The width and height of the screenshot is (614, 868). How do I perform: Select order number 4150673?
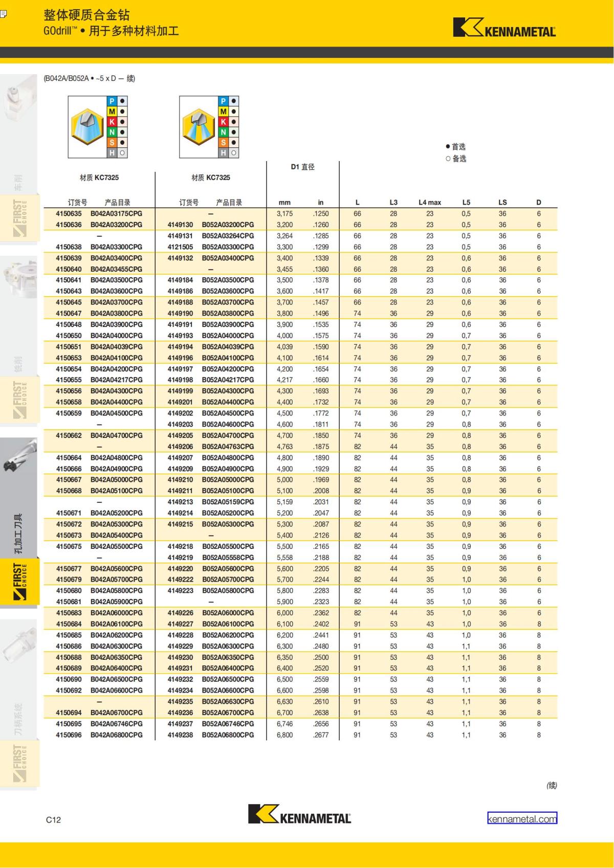(69, 535)
